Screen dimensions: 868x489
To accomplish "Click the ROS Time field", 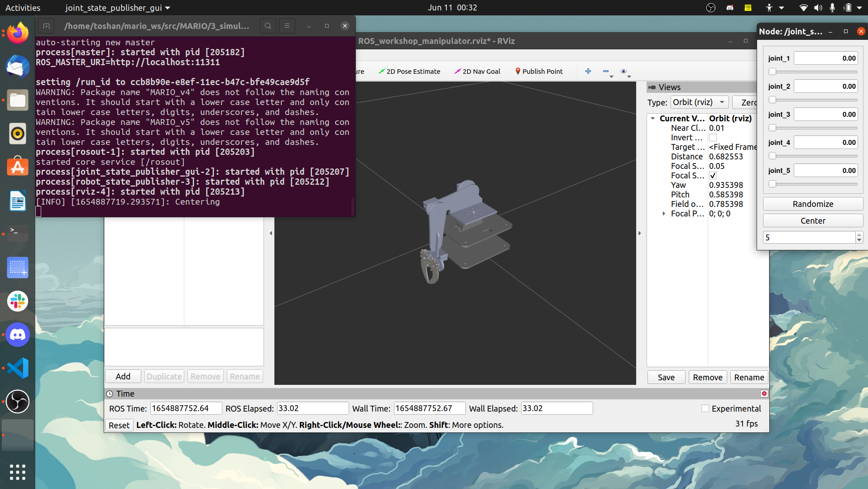I will coord(186,408).
